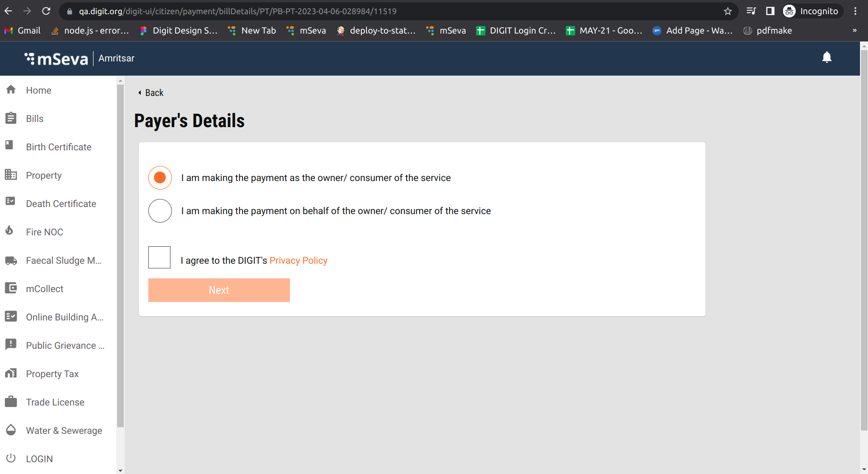Screen dimensions: 868x474
Task: Click the Home icon in sidebar
Action: tap(11, 90)
